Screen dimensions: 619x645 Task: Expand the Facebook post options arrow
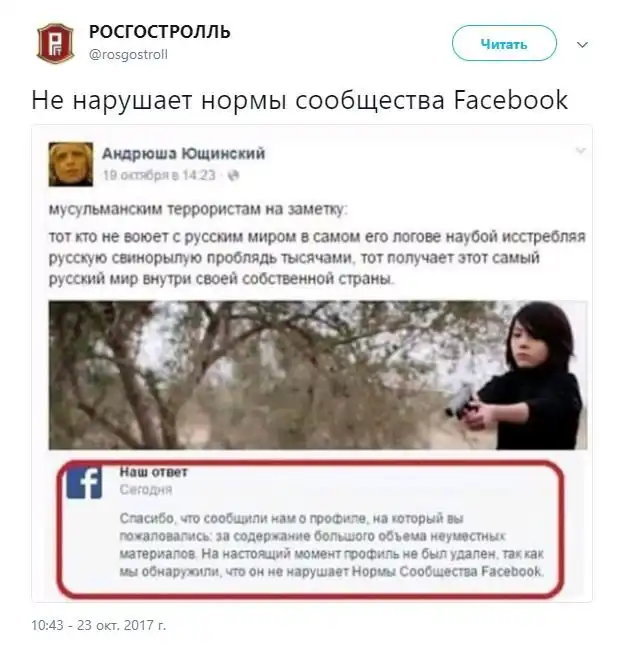(x=580, y=151)
